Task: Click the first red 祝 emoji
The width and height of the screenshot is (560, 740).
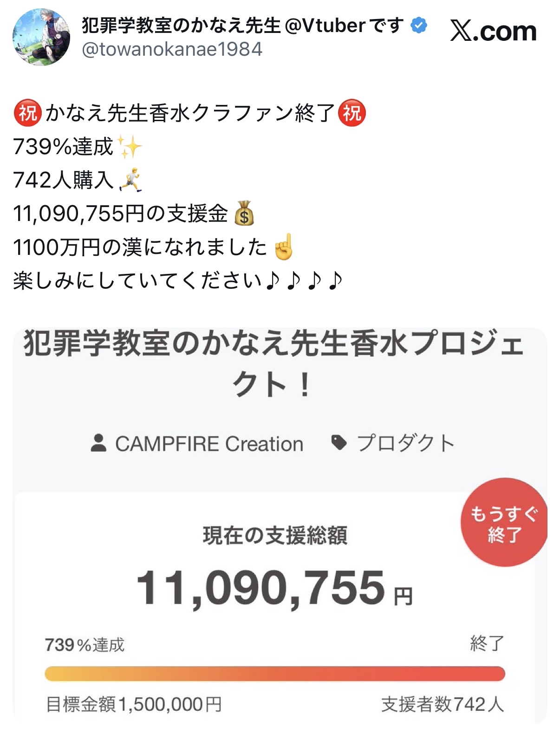Action: 28,113
